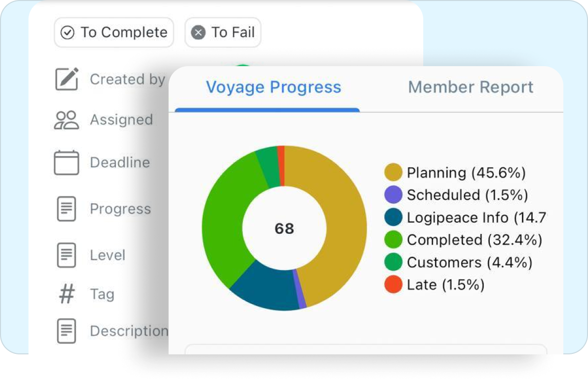
Task: Click the Created by pencil edit icon
Action: click(67, 79)
